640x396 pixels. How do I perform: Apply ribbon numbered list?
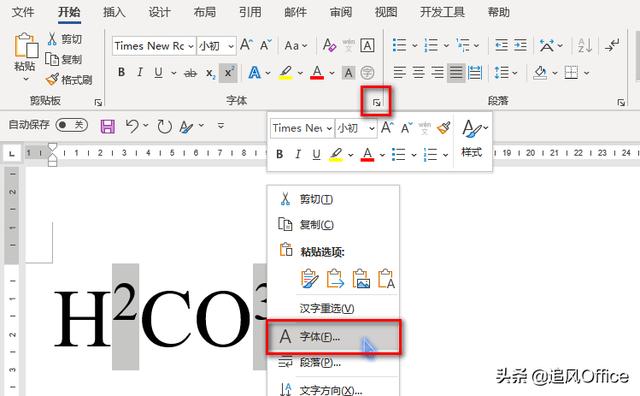tap(431, 45)
